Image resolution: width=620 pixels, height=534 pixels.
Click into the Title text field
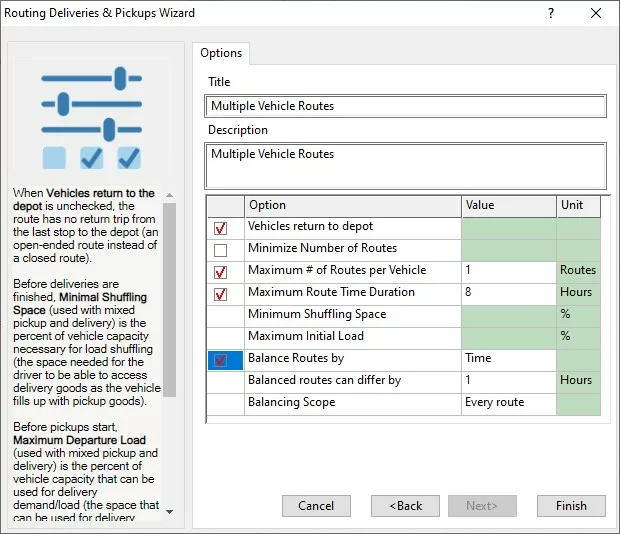point(405,106)
